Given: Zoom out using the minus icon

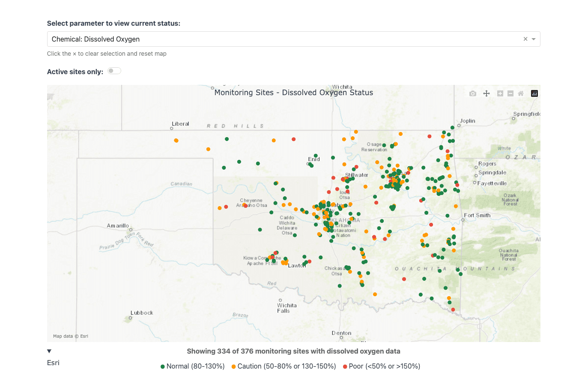Looking at the screenshot, I should coord(510,93).
